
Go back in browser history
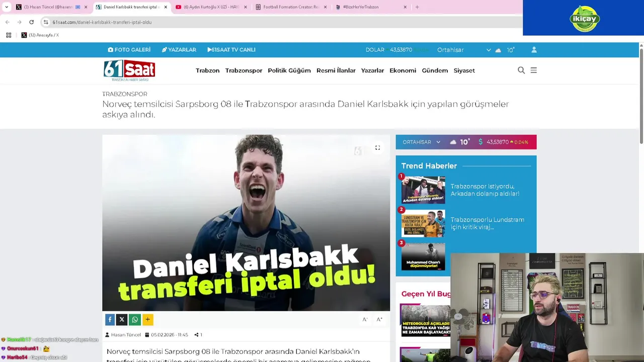7,22
